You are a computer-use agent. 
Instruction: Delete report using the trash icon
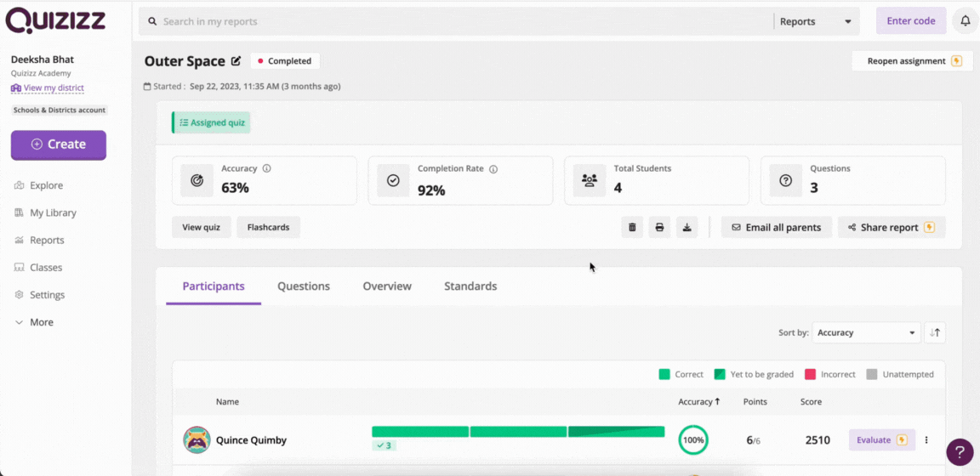point(632,228)
